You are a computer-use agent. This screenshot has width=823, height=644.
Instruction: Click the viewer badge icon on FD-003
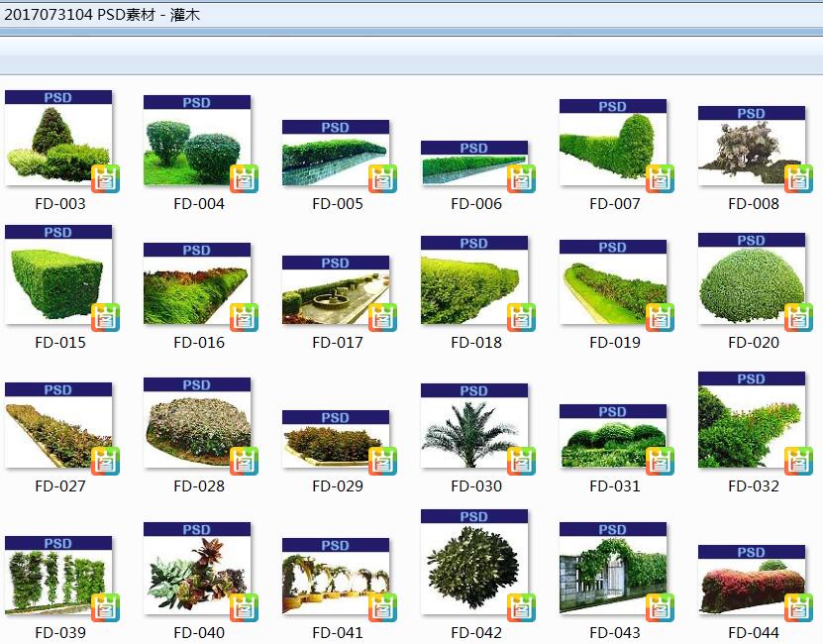pos(106,178)
